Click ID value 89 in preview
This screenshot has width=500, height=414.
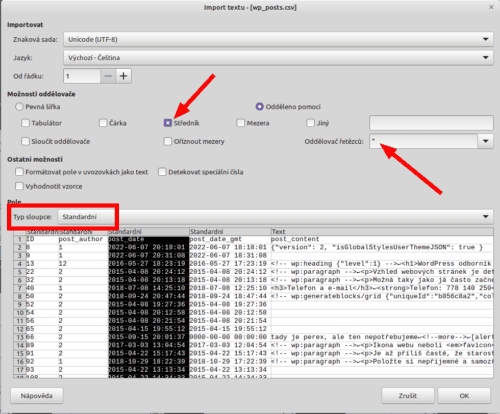click(x=42, y=345)
